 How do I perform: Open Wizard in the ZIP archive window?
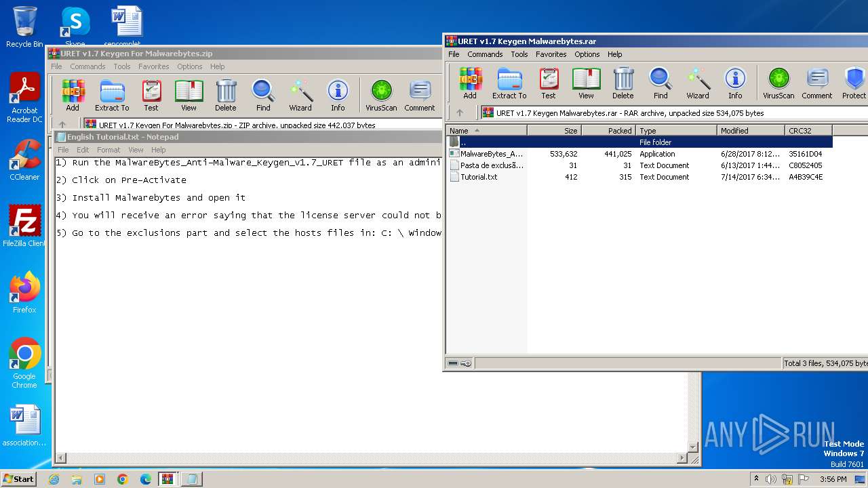[300, 96]
